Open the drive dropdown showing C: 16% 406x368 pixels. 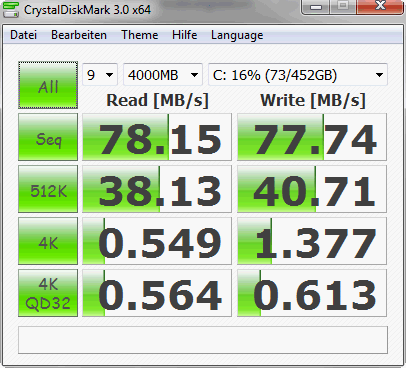298,75
